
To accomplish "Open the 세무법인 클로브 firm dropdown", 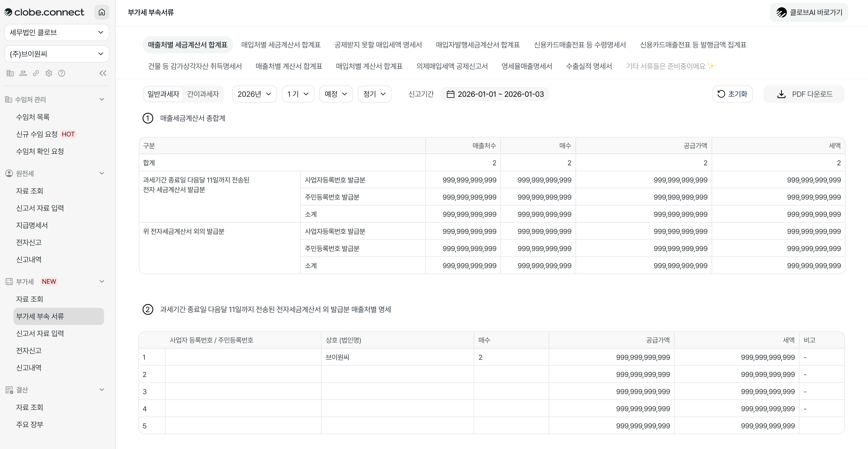I will click(x=57, y=32).
